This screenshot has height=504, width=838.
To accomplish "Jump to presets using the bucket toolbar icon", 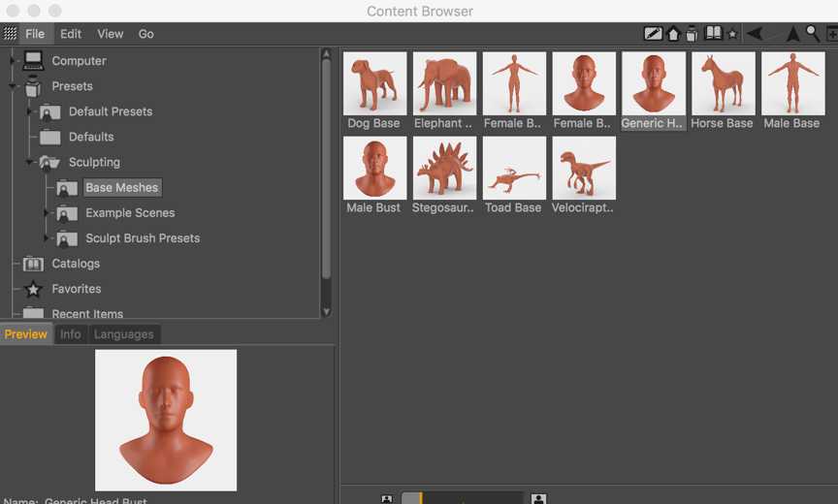I will [692, 34].
